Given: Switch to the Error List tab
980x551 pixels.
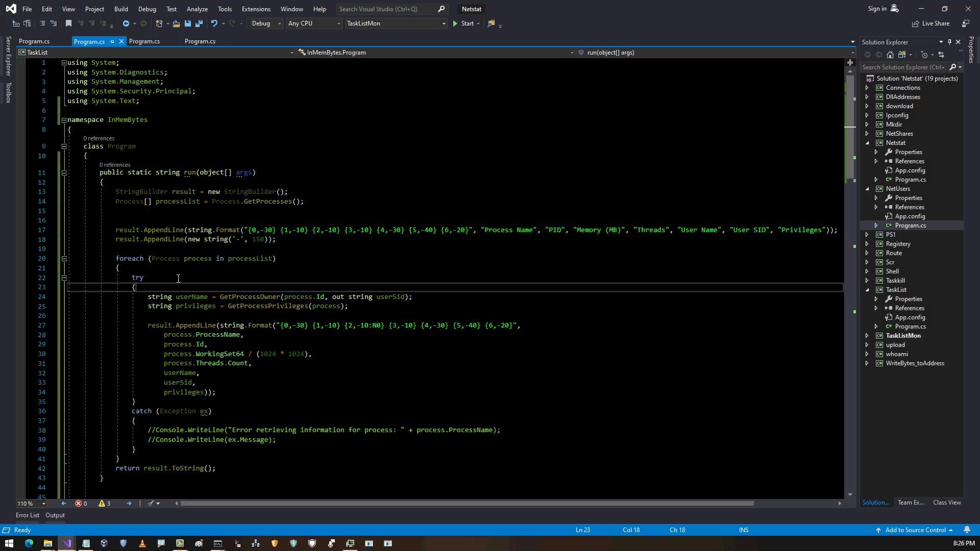Looking at the screenshot, I should 28,515.
